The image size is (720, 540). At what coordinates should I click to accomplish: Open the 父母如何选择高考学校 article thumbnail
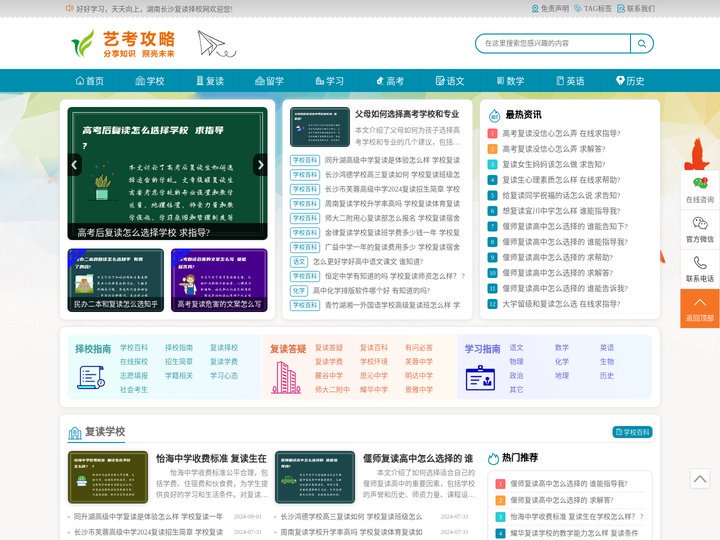(x=320, y=127)
